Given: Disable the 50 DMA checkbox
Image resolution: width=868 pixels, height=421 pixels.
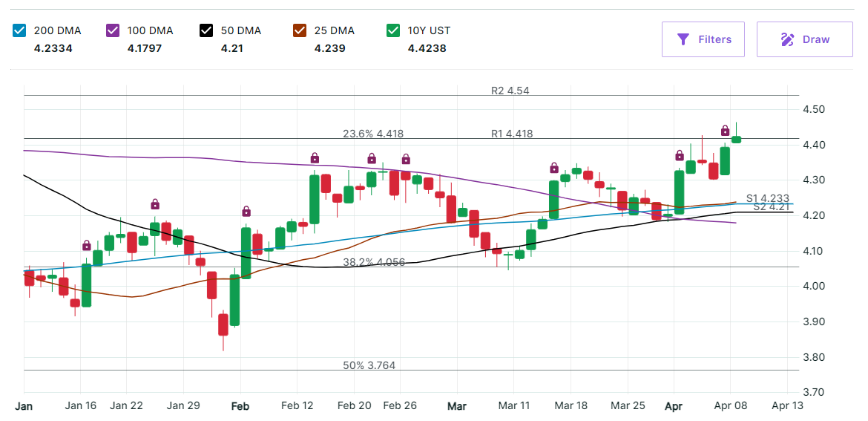Looking at the screenshot, I should pyautogui.click(x=206, y=30).
